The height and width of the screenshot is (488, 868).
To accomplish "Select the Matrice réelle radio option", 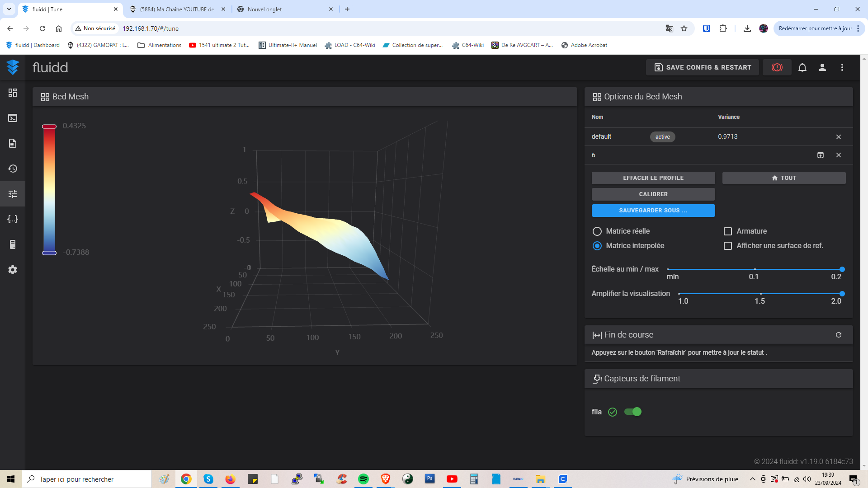I will 597,231.
